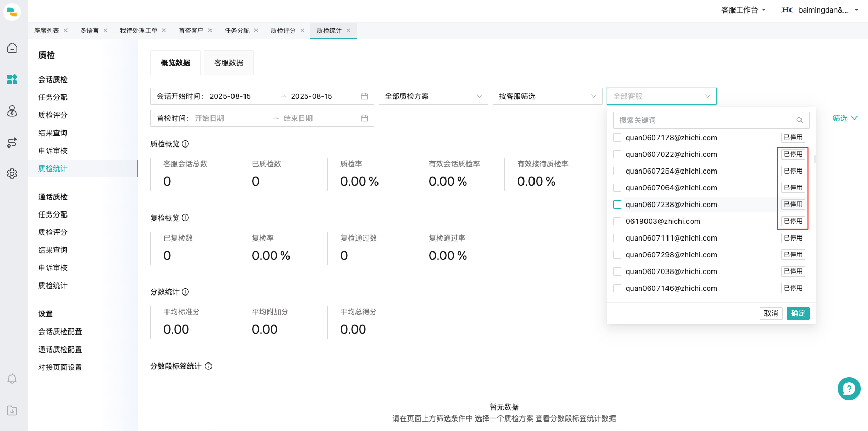This screenshot has height=431, width=868.
Task: Click the app logo at top left
Action: (12, 12)
